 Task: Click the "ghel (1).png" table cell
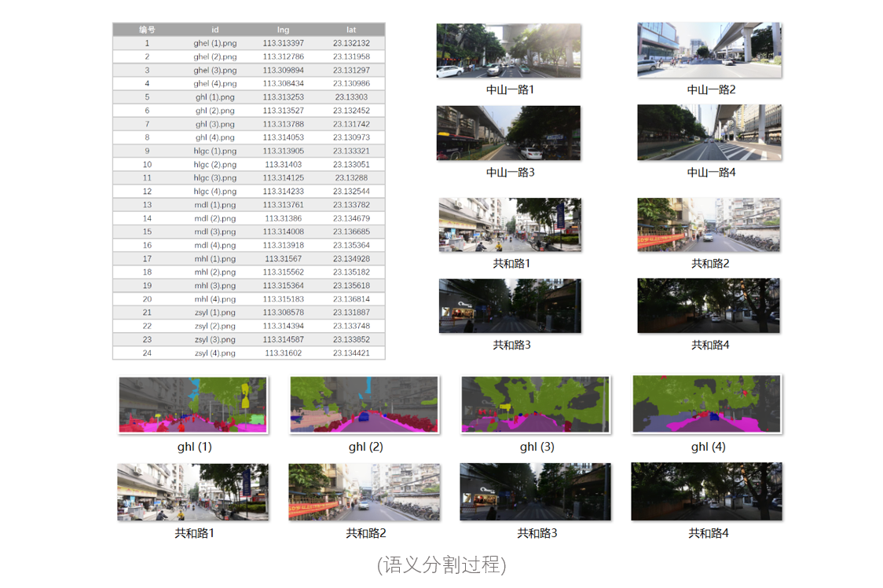pos(214,43)
